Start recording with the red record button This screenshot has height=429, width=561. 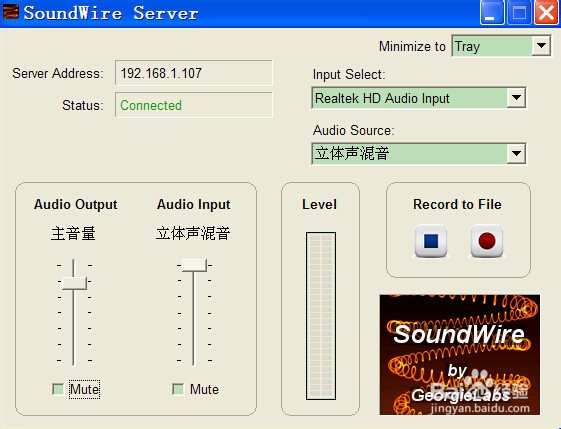pos(487,241)
